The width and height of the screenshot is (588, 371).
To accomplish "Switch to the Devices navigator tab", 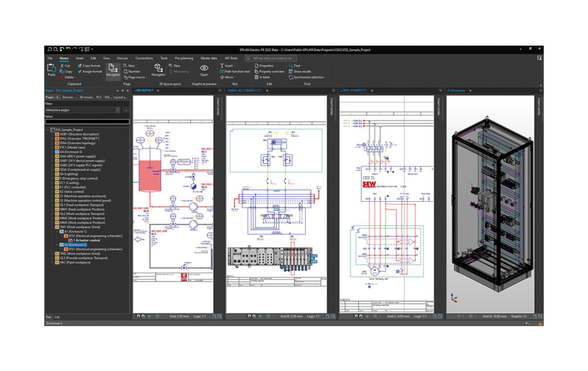I will [x=69, y=97].
